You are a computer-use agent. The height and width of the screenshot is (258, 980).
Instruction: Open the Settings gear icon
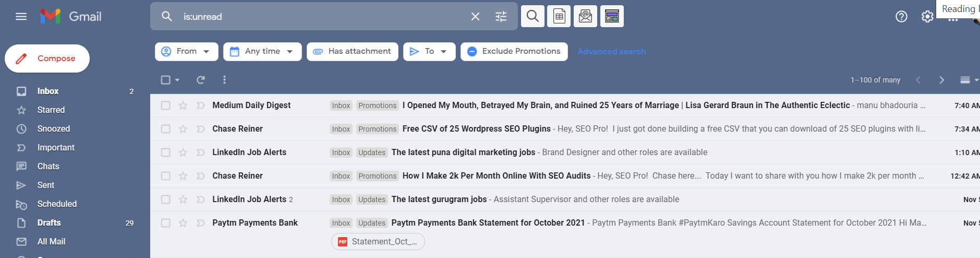(927, 17)
